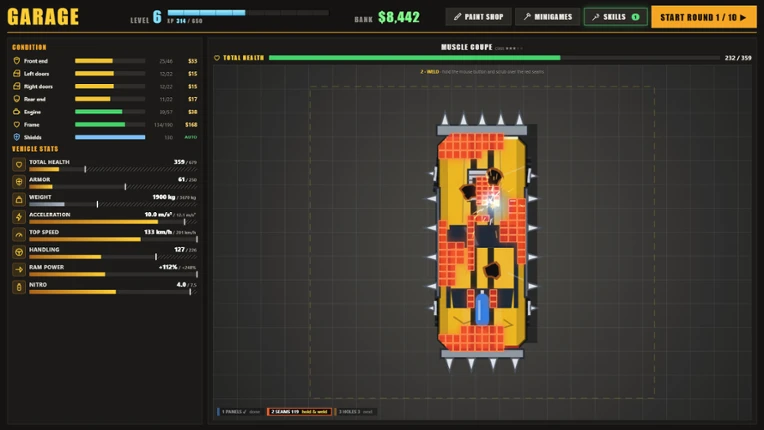This screenshot has width=764, height=430.
Task: Click the Frame heart icon
Action: point(17,124)
